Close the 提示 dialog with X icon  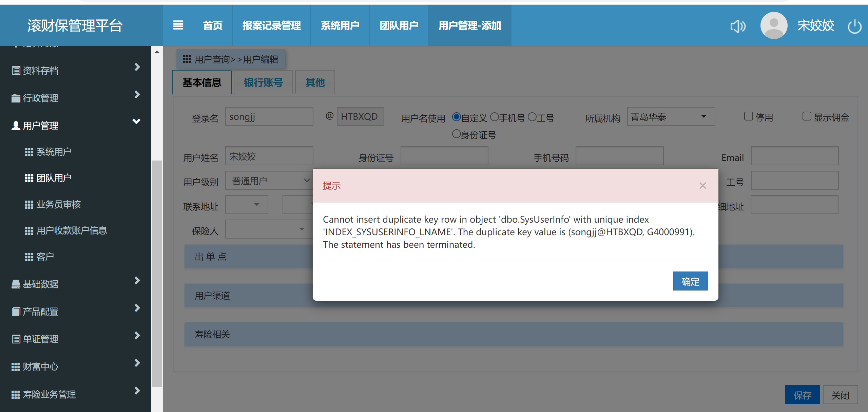click(x=702, y=186)
